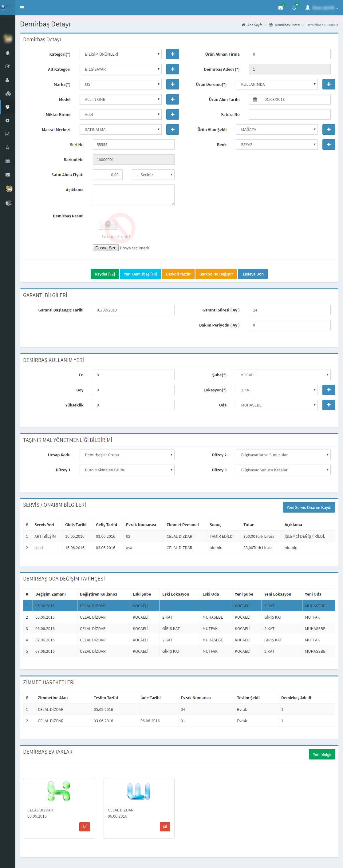Click the star icon in sidebar

pyautogui.click(x=8, y=148)
